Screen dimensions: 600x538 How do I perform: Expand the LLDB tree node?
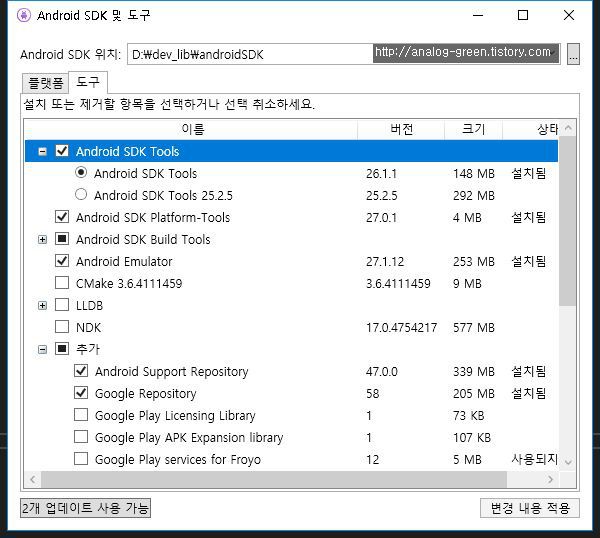42,305
